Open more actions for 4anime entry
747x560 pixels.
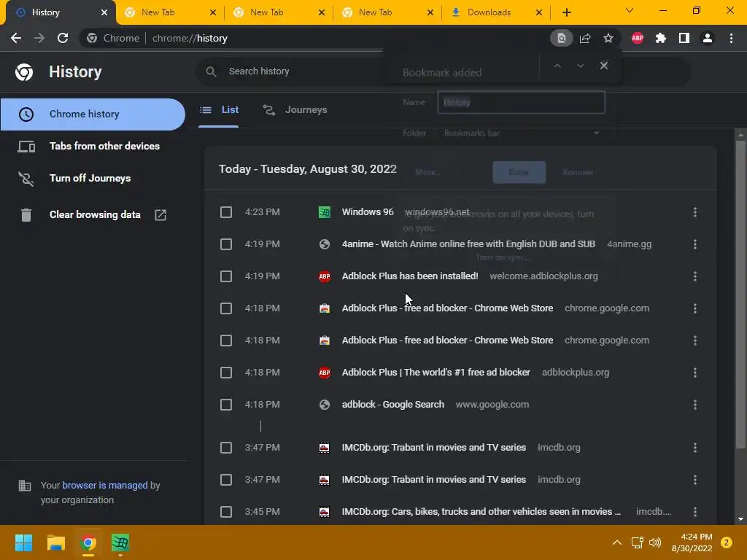coord(695,244)
